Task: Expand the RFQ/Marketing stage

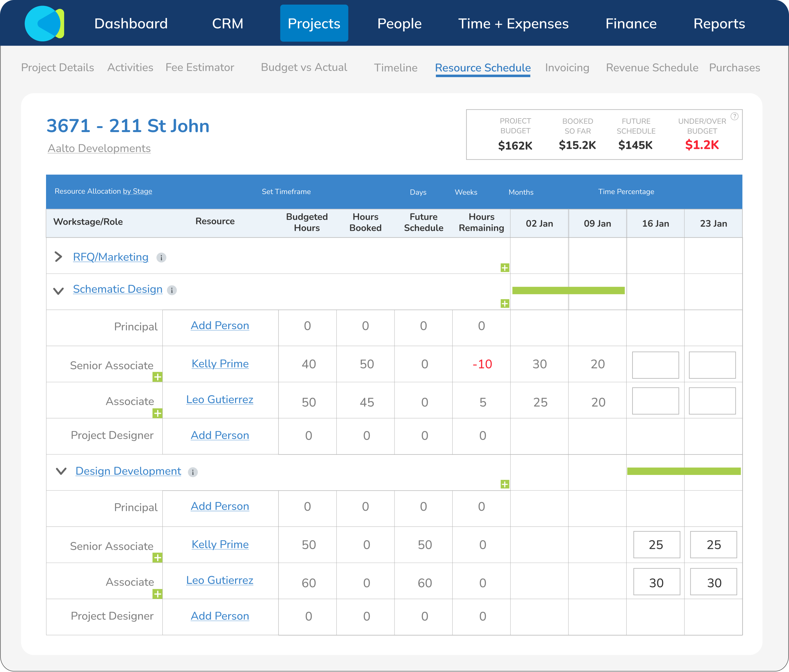Action: (x=58, y=257)
